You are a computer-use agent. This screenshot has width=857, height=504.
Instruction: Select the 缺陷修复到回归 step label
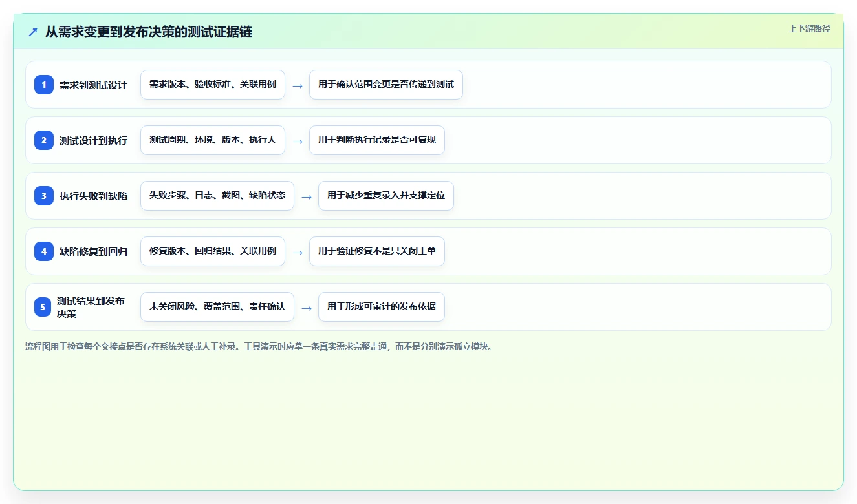click(93, 251)
